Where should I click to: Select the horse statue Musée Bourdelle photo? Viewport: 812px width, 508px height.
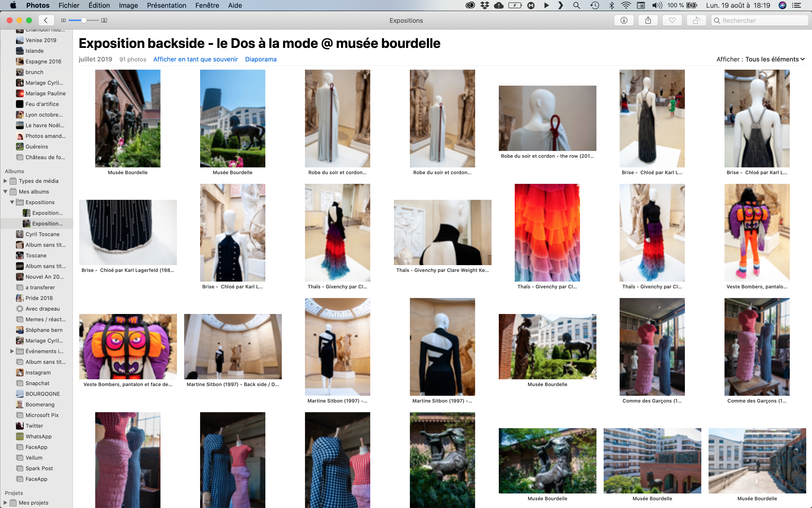coord(232,118)
